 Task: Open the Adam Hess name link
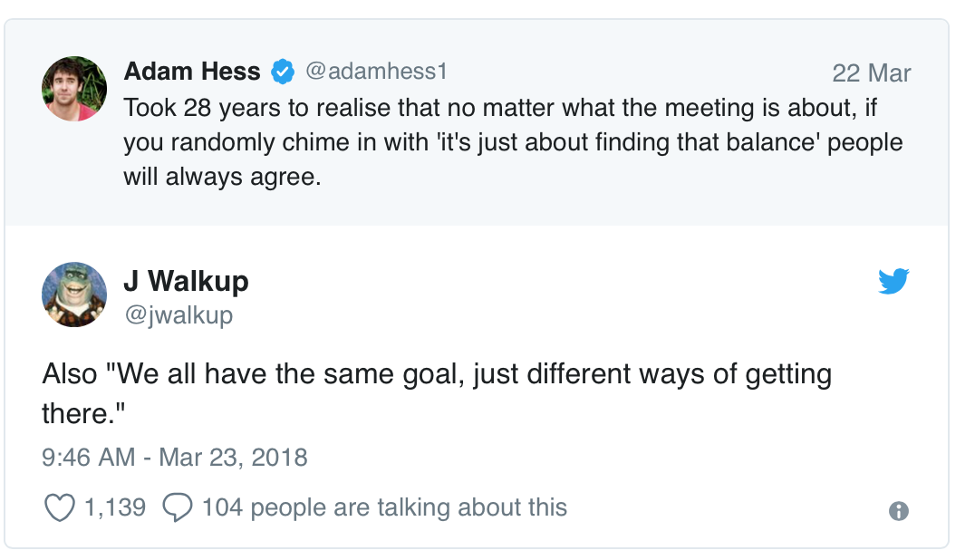tap(191, 71)
